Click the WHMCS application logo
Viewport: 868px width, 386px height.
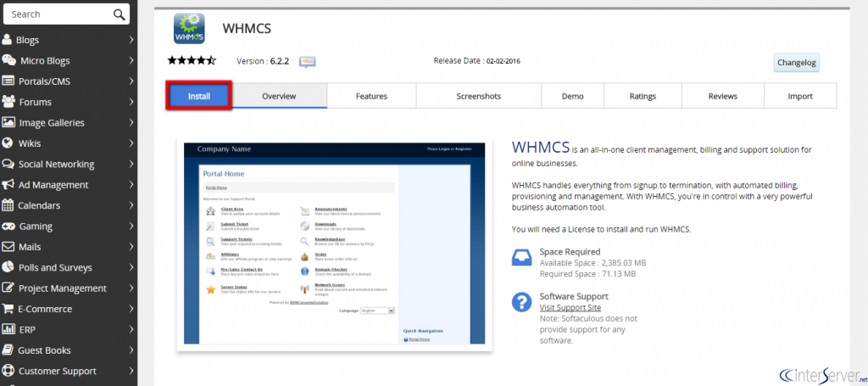189,28
